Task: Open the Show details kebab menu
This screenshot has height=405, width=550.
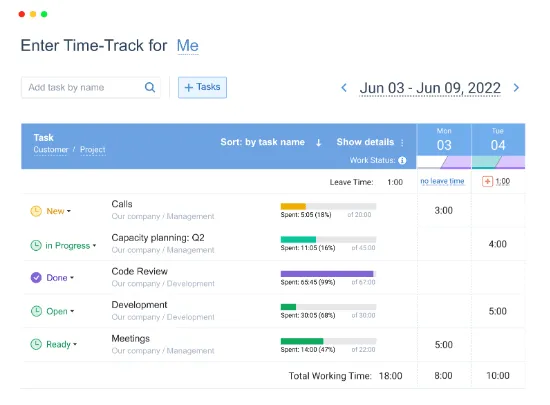Action: click(x=402, y=142)
